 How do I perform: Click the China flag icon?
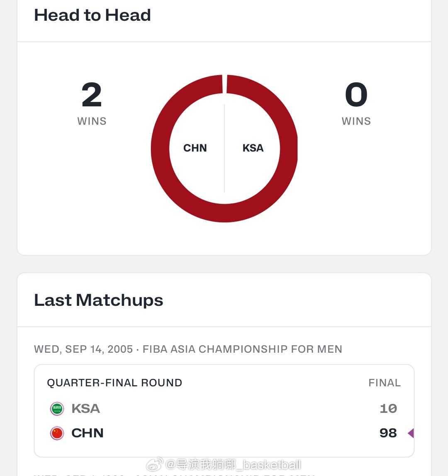pyautogui.click(x=57, y=433)
